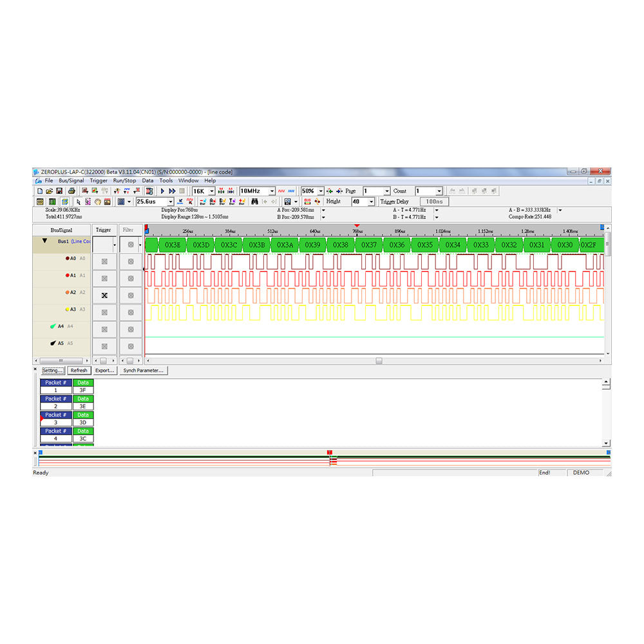Click the yellow waveform window icon
644x644 pixels.
[40, 202]
